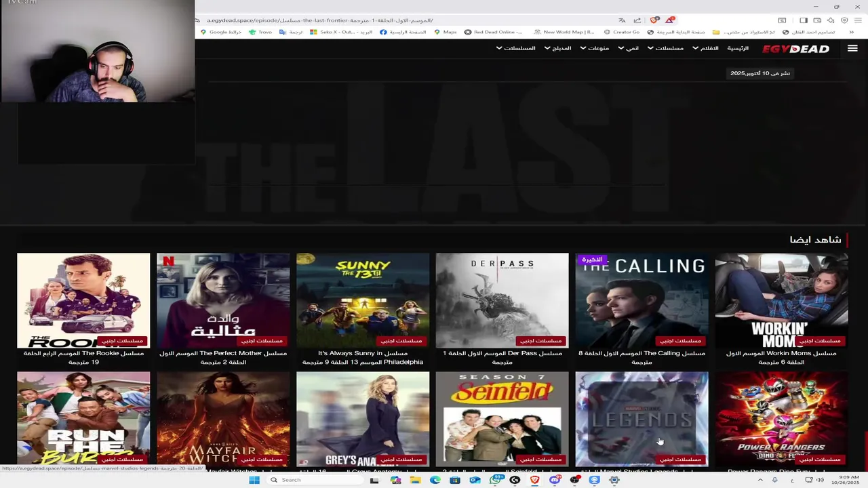
Task: Open the Der Pass poster
Action: coord(502,300)
